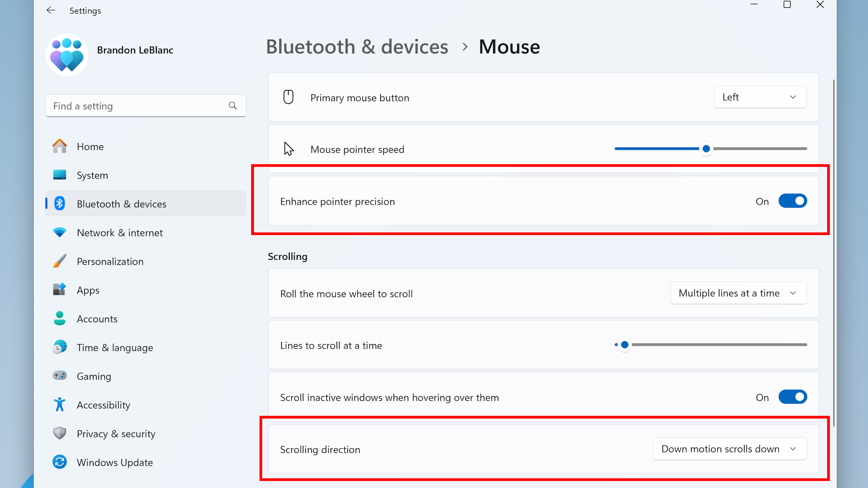This screenshot has width=868, height=488.
Task: Turn off scroll inactive windows when hovering
Action: coord(792,397)
